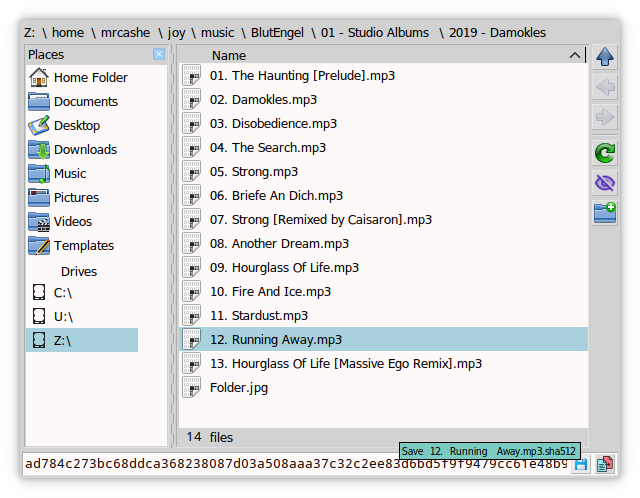Click the Name column sort arrow
The image size is (640, 498).
click(x=575, y=56)
